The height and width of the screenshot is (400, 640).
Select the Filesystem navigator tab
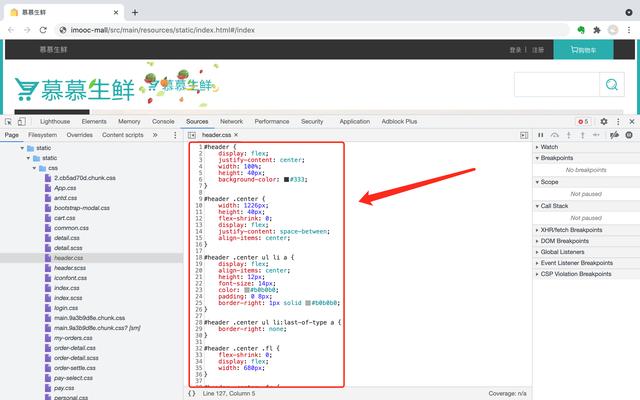(x=42, y=135)
